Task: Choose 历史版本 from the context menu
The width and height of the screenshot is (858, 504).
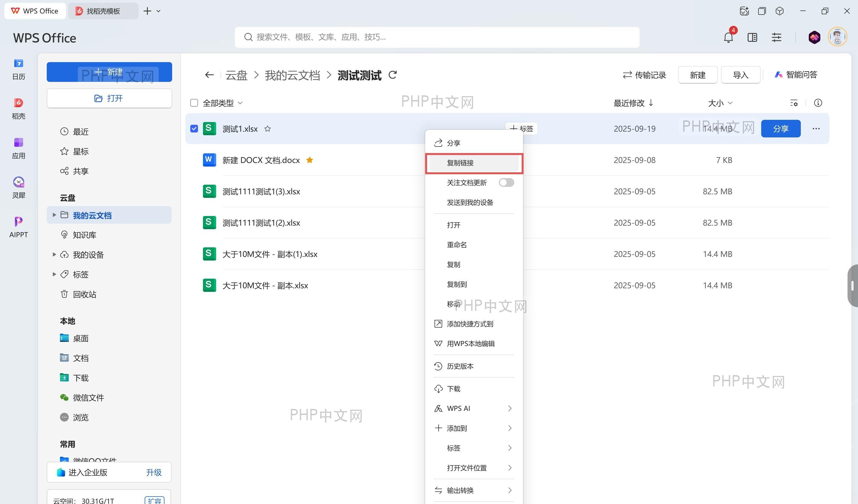Action: point(474,366)
